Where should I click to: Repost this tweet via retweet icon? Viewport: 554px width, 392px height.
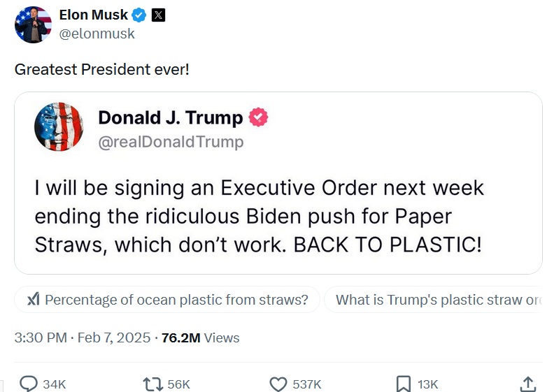(x=152, y=384)
